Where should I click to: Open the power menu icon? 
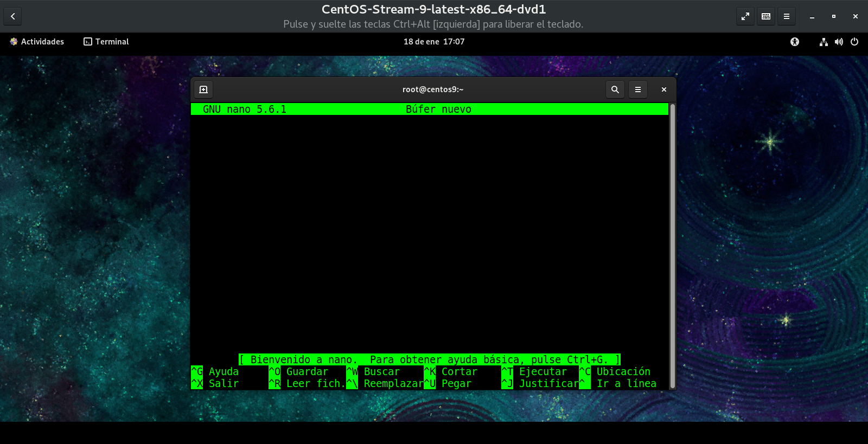tap(854, 42)
